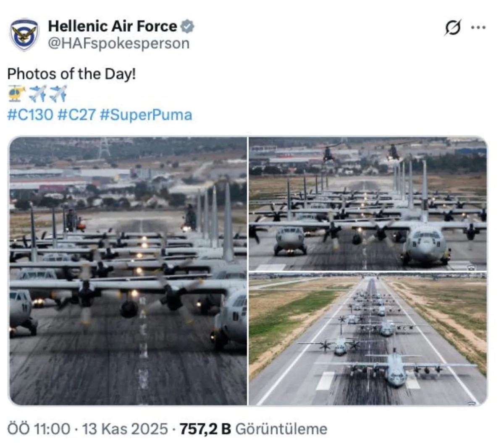Click the 757,2 B view count number

(x=205, y=429)
